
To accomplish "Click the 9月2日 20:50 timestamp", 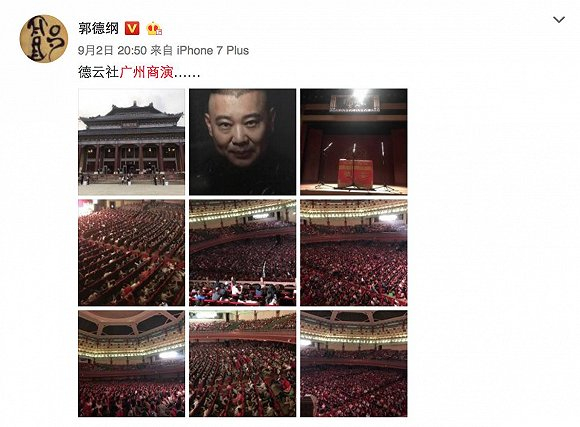I will pos(112,50).
